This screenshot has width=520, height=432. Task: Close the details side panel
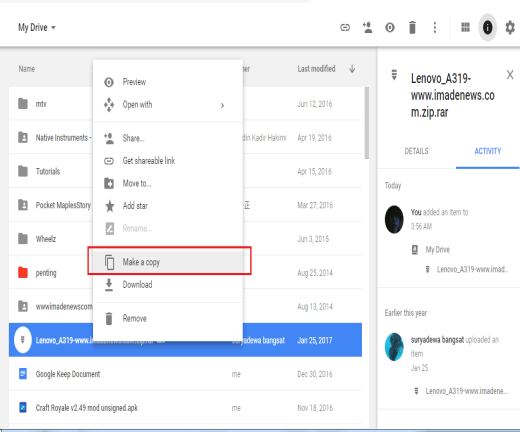(510, 75)
